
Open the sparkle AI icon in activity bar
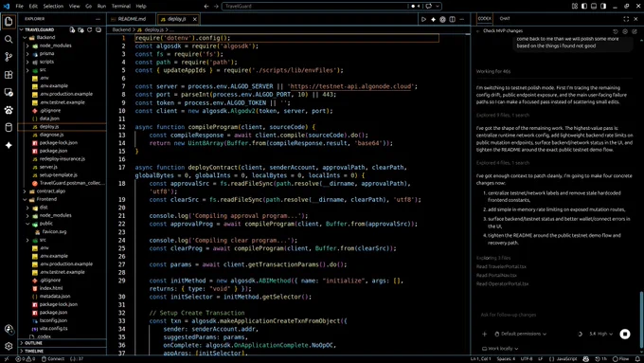[x=9, y=145]
